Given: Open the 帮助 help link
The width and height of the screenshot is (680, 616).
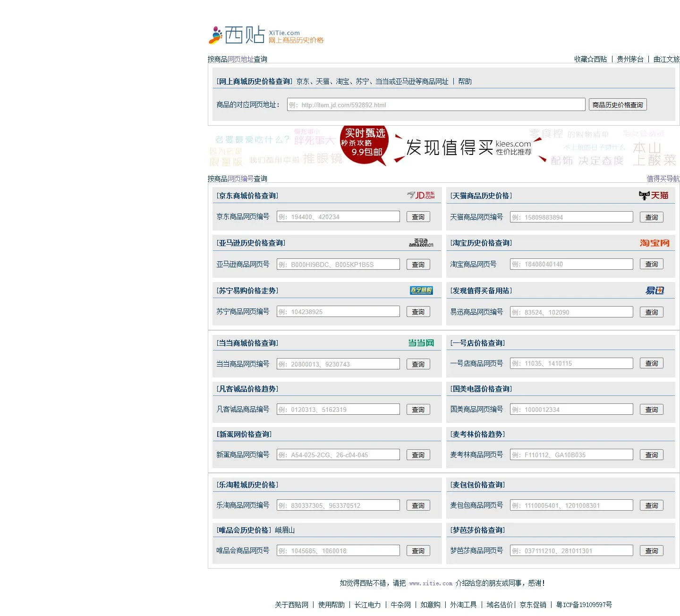Looking at the screenshot, I should pos(465,81).
